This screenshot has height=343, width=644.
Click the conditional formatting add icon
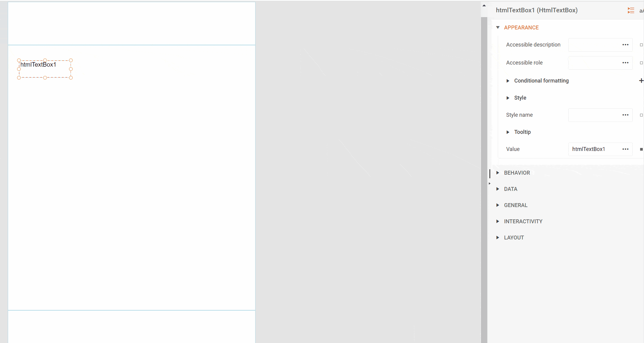click(x=641, y=80)
